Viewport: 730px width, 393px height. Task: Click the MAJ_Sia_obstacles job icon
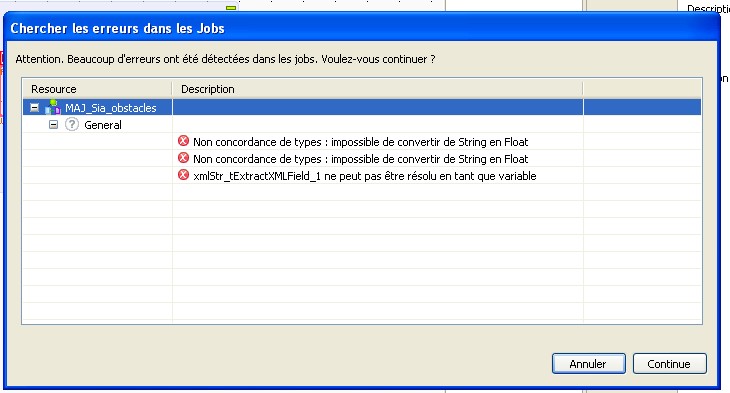pyautogui.click(x=53, y=107)
